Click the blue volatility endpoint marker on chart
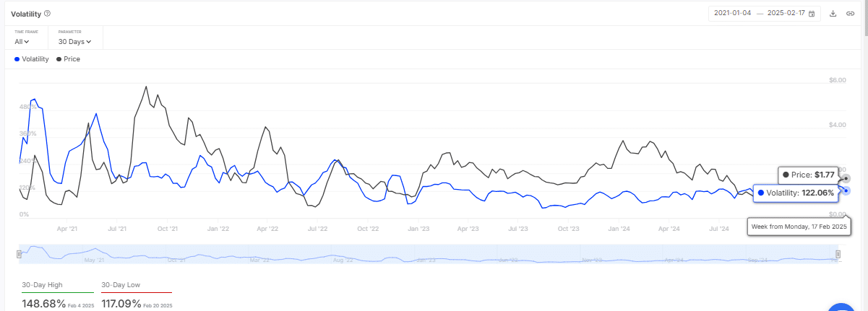This screenshot has height=311, width=868. click(846, 191)
